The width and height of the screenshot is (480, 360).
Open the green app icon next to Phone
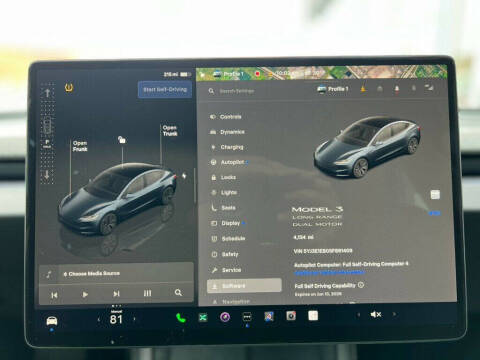203,317
